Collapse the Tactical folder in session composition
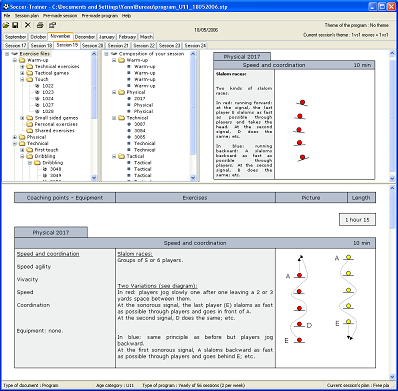 (x=114, y=156)
